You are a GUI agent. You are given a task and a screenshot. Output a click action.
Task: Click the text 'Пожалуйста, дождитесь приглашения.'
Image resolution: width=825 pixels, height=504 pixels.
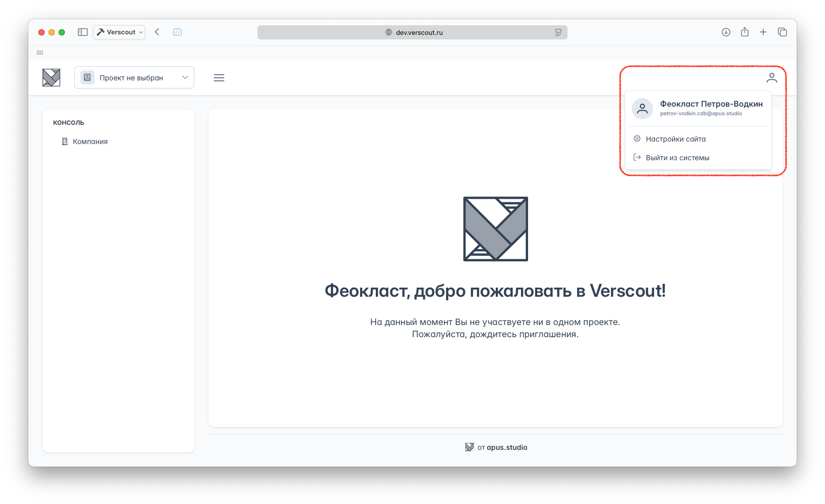(x=495, y=334)
